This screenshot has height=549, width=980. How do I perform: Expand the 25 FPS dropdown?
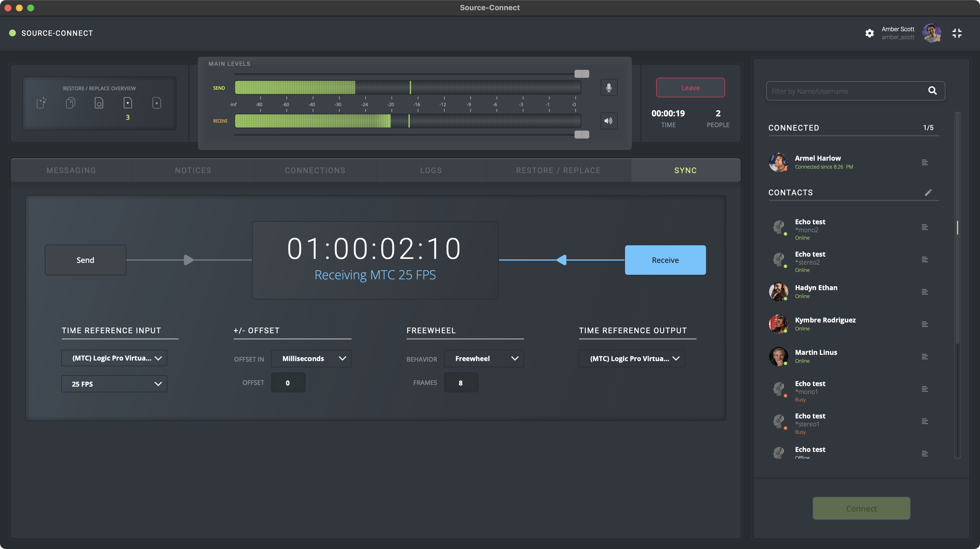pyautogui.click(x=114, y=384)
